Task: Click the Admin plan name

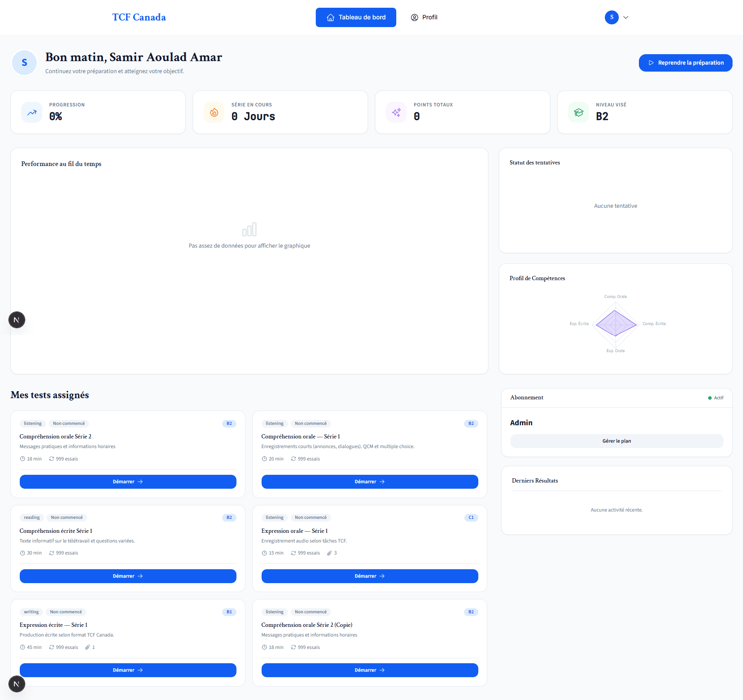Action: [521, 423]
